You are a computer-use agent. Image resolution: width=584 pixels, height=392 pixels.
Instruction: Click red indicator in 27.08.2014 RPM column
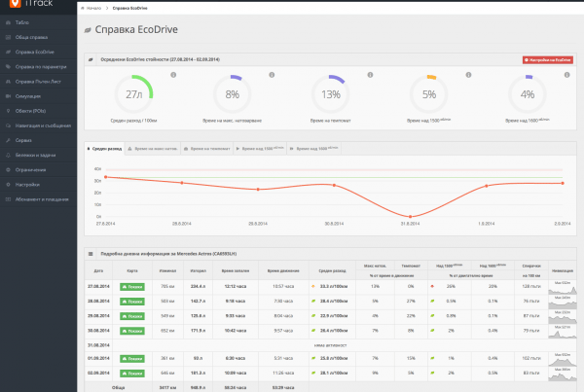[432, 286]
